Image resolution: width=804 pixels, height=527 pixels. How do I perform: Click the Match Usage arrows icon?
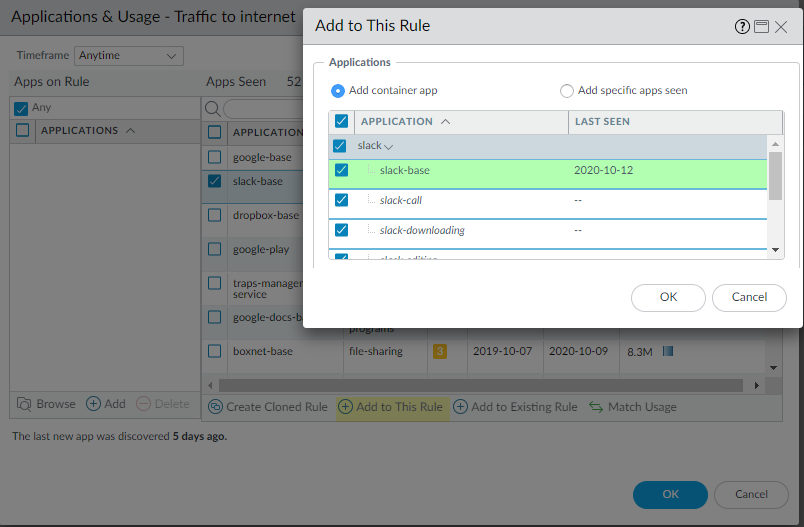[x=596, y=407]
